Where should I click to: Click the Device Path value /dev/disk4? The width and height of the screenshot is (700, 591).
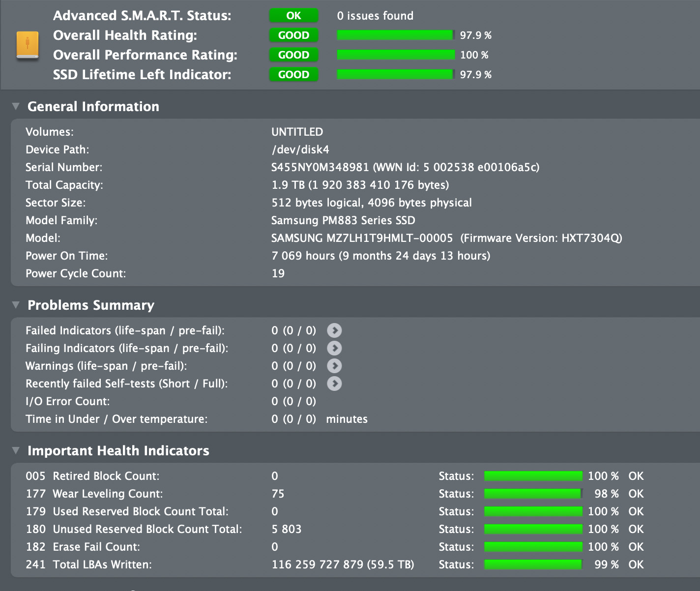(300, 149)
